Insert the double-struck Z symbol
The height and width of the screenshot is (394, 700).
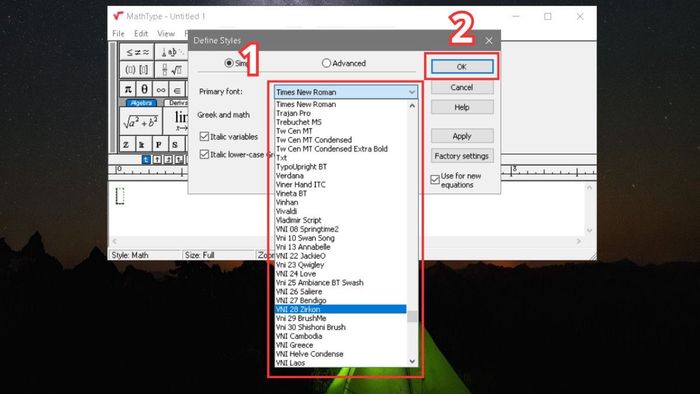click(x=126, y=144)
